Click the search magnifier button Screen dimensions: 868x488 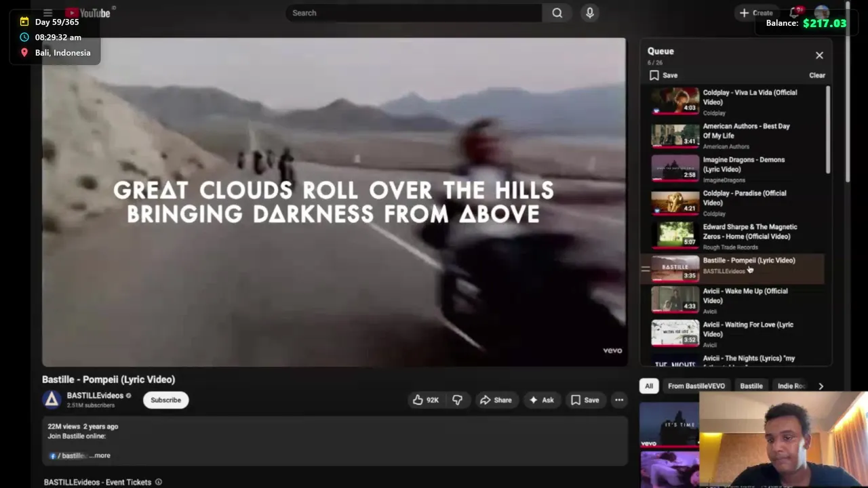click(x=557, y=13)
